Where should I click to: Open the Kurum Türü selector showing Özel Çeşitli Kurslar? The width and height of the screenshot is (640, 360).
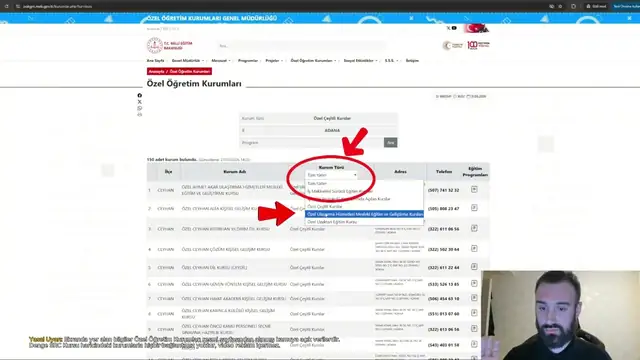pos(318,118)
